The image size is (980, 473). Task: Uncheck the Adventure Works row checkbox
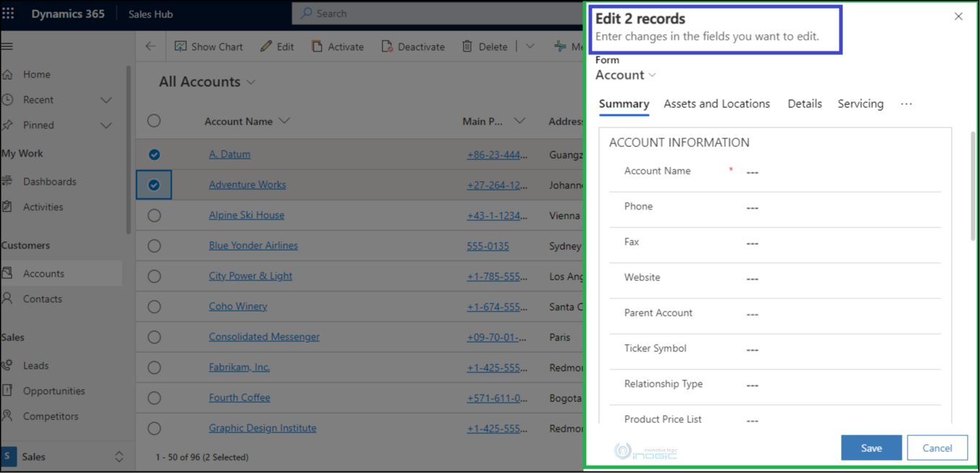pyautogui.click(x=154, y=185)
